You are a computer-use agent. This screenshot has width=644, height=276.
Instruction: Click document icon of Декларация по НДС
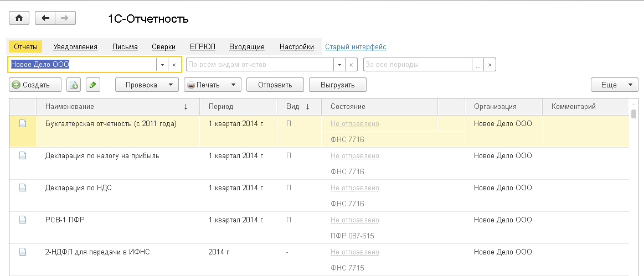[23, 188]
